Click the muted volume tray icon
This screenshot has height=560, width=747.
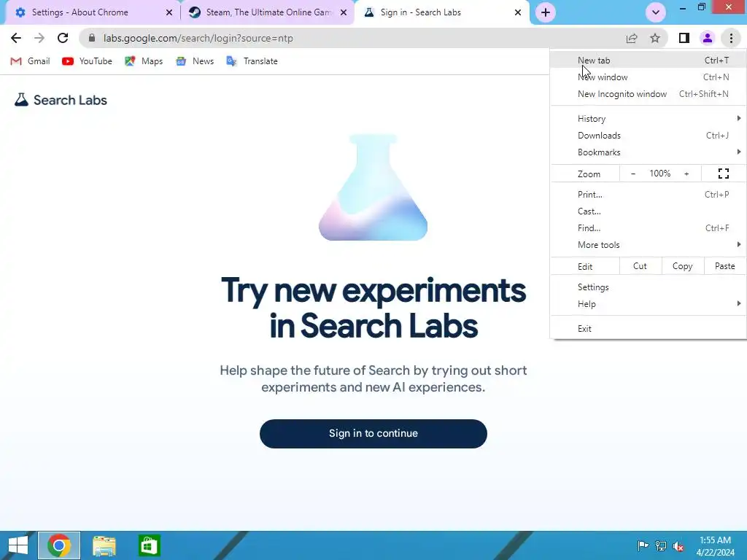(x=678, y=545)
